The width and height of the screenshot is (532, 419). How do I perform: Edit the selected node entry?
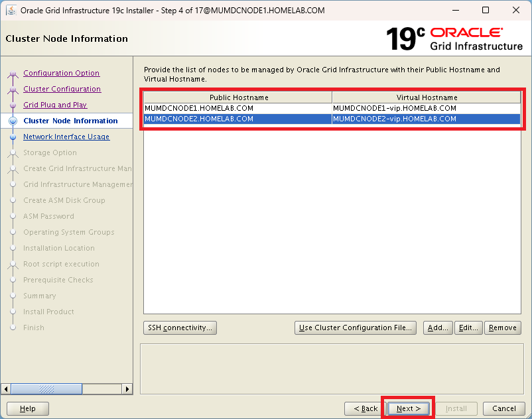(x=468, y=328)
